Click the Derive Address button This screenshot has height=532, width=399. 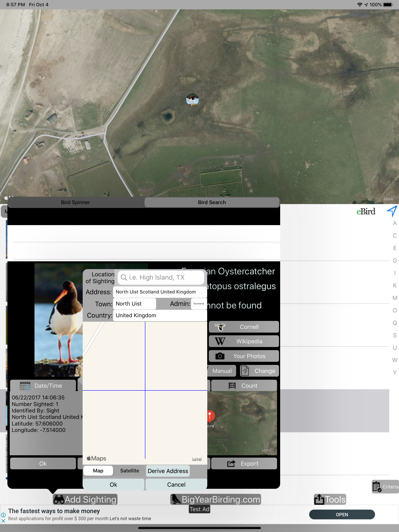(x=168, y=471)
